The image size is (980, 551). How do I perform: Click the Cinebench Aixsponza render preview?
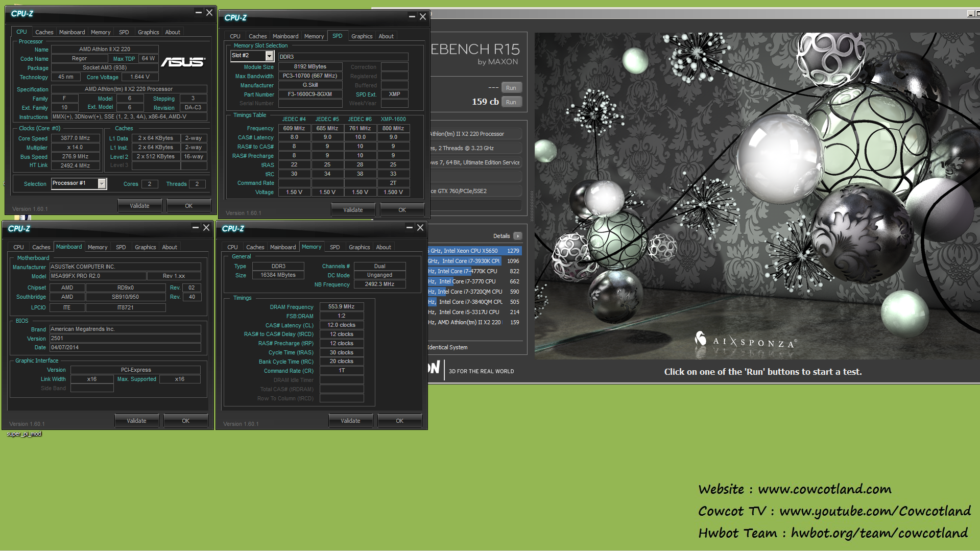[x=757, y=196]
